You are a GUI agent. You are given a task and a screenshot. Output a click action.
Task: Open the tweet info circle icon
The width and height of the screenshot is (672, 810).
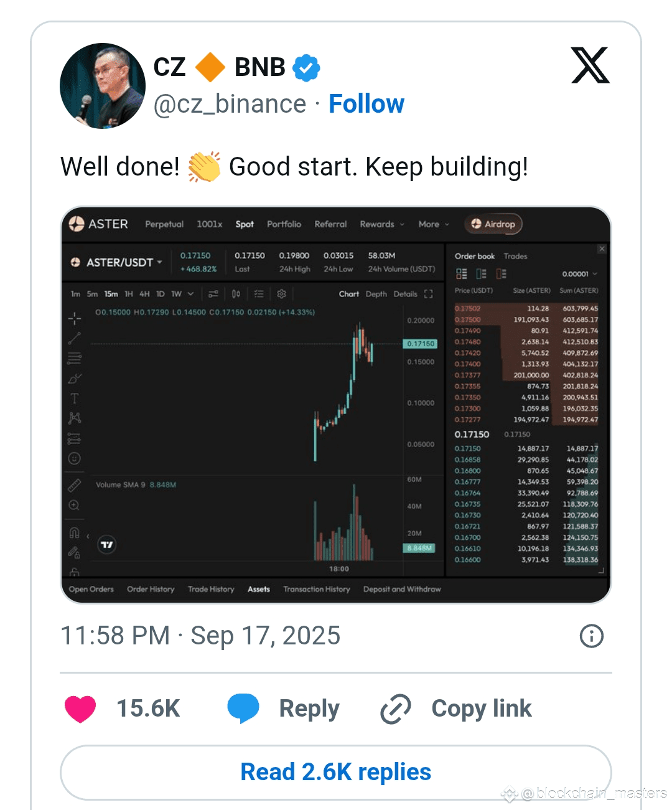[x=591, y=636]
